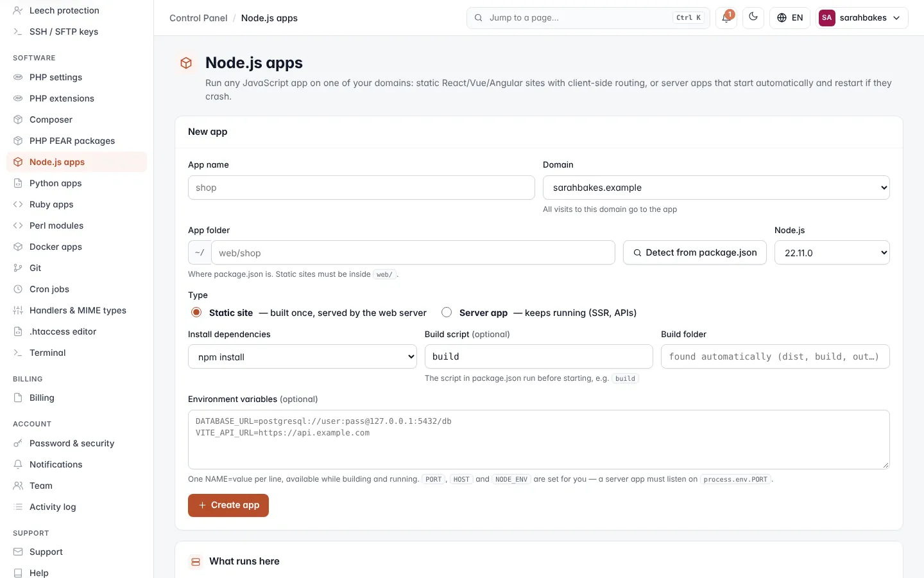This screenshot has width=924, height=578.
Task: Click the globe language icon
Action: pyautogui.click(x=782, y=18)
